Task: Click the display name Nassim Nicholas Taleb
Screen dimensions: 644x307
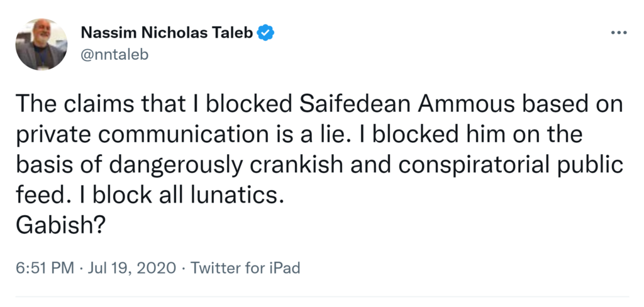Action: pos(167,33)
